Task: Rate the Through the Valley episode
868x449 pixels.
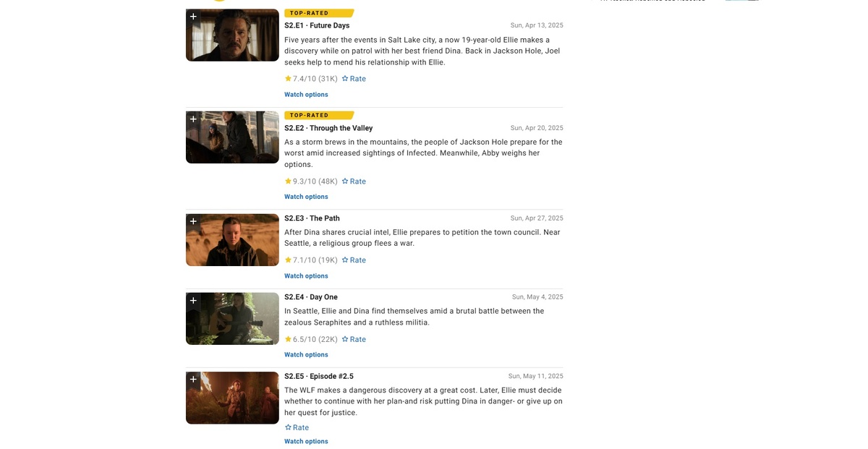Action: [x=354, y=181]
